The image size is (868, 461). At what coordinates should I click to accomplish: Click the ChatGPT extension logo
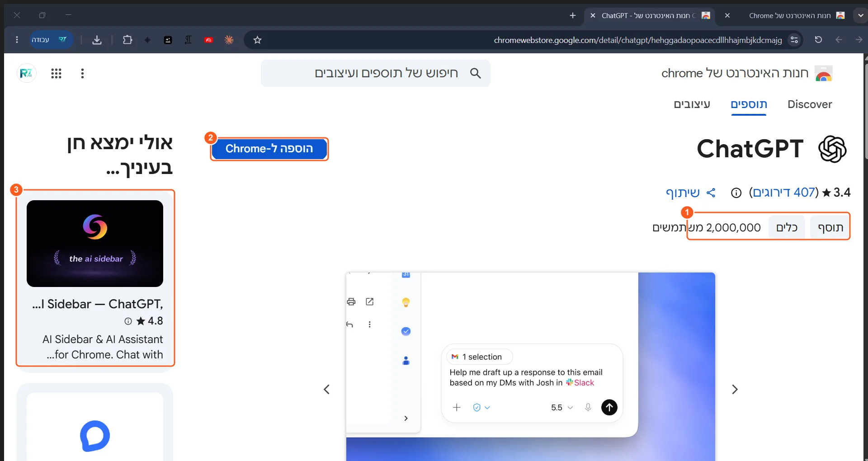tap(832, 149)
